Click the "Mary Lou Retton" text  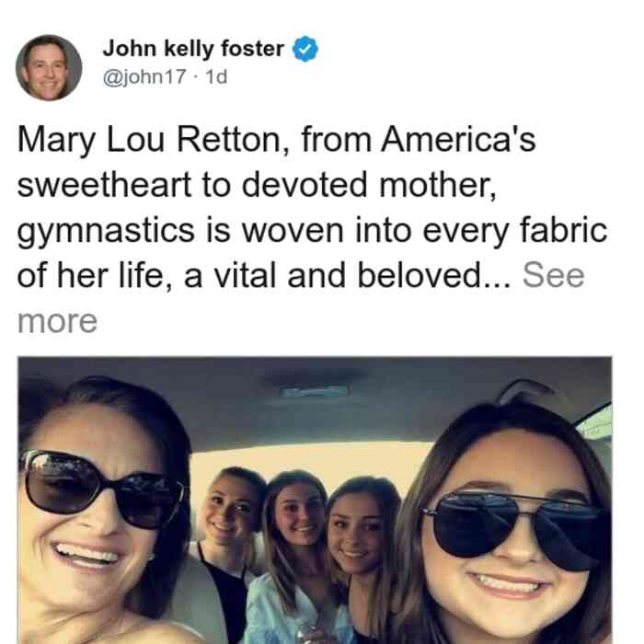click(148, 140)
